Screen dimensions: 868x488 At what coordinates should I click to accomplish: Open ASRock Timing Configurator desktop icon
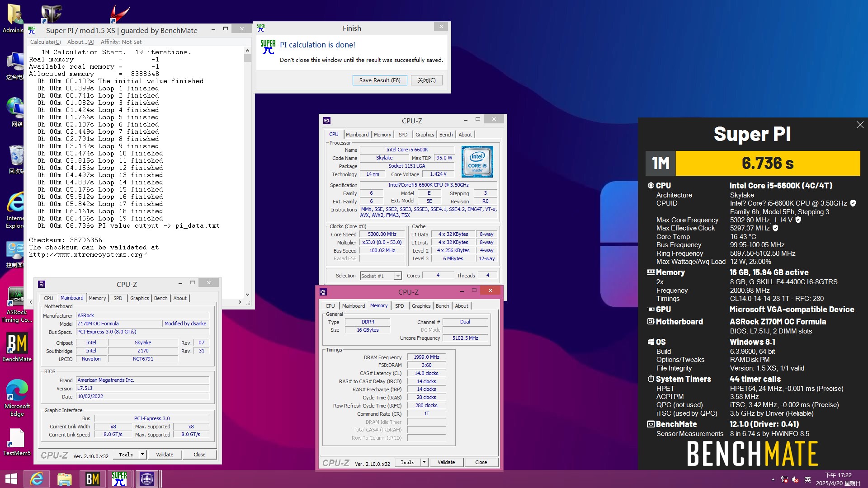click(x=17, y=305)
